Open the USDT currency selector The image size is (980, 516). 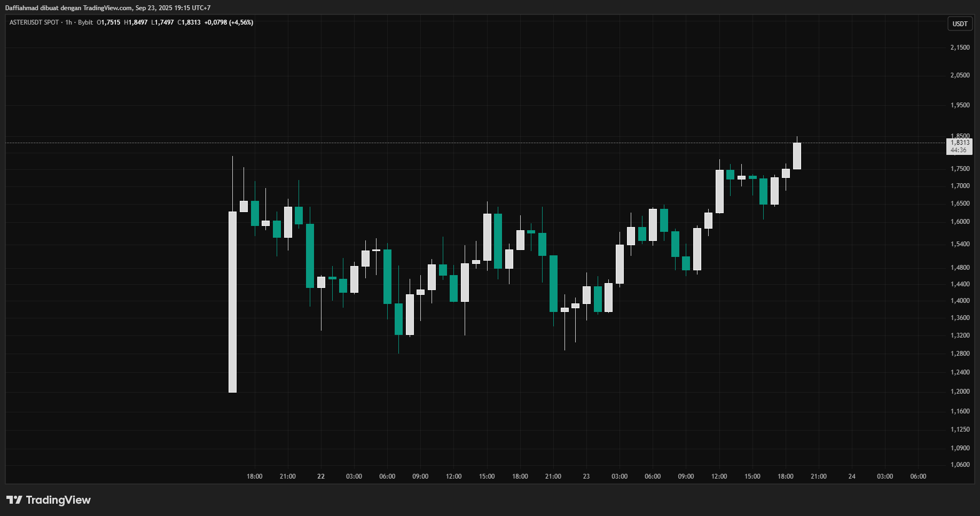click(x=960, y=24)
